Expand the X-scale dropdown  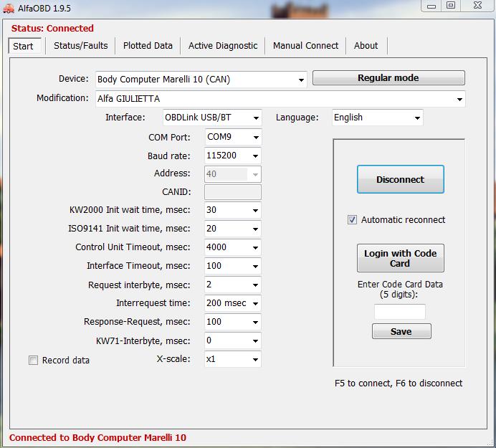pyautogui.click(x=233, y=359)
